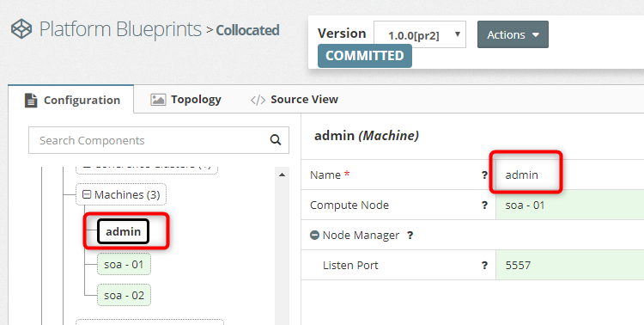Click the picture icon on Topology tab

point(158,100)
